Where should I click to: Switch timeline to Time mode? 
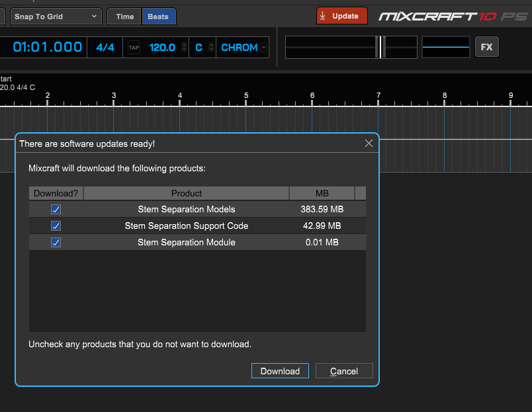coord(124,17)
